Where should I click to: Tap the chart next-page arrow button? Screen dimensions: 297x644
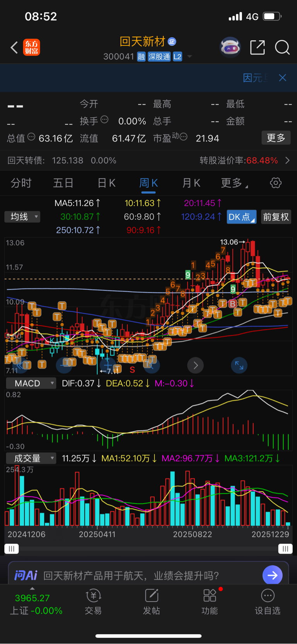click(196, 365)
